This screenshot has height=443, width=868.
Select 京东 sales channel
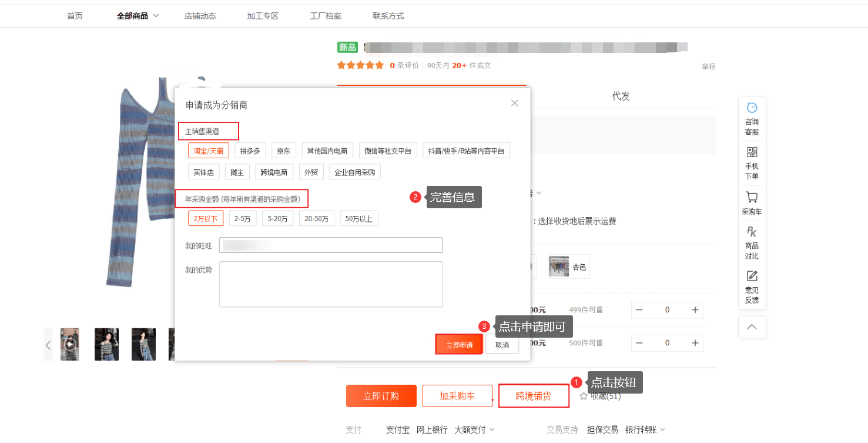click(283, 151)
